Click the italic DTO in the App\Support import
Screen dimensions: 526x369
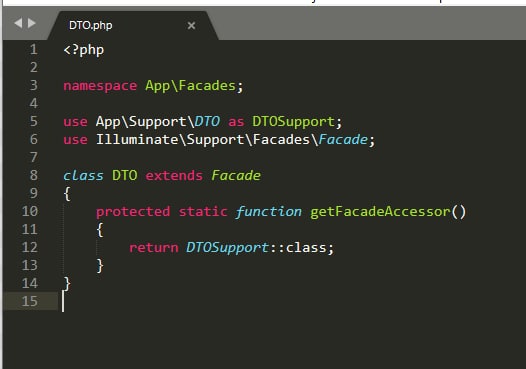(207, 121)
